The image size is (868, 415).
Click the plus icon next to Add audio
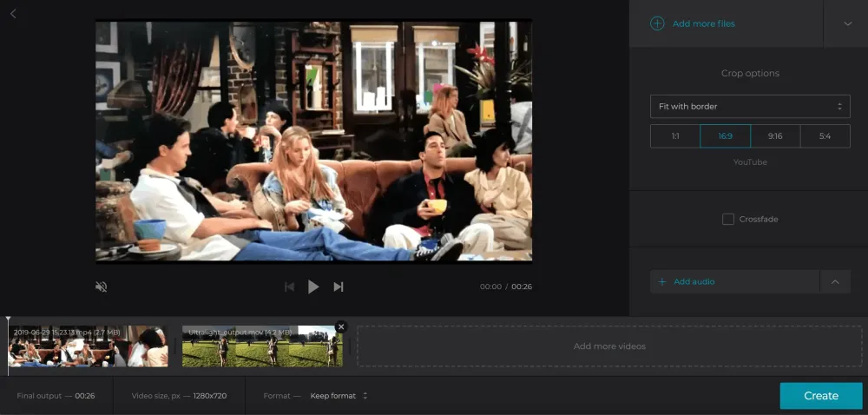coord(662,282)
